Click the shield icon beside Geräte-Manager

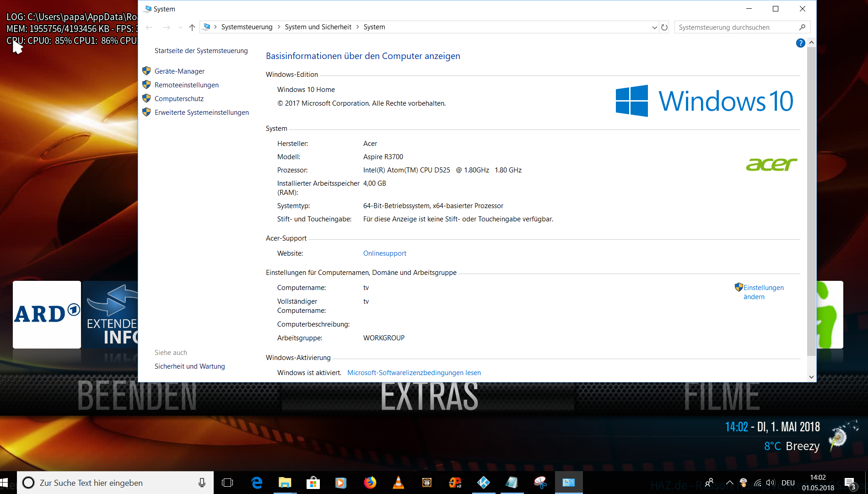[x=146, y=71]
